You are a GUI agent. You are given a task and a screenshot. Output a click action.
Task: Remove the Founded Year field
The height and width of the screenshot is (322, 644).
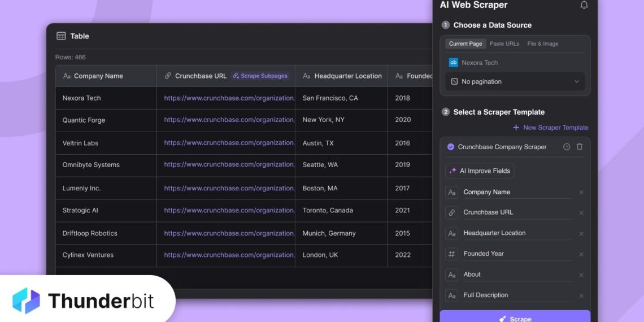point(581,254)
